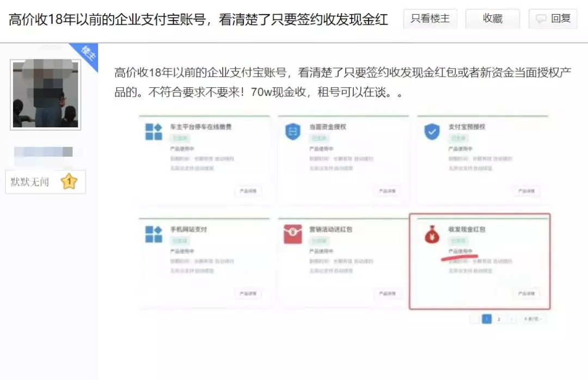Go to page 2 in pagination
This screenshot has width=588, height=380.
[x=499, y=319]
